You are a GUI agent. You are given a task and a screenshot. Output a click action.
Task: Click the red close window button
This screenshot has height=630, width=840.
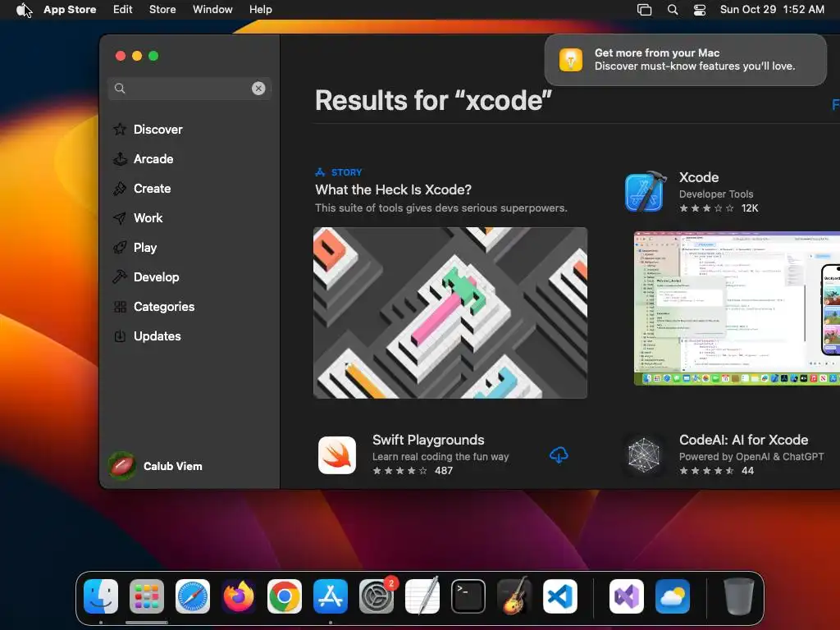(121, 56)
